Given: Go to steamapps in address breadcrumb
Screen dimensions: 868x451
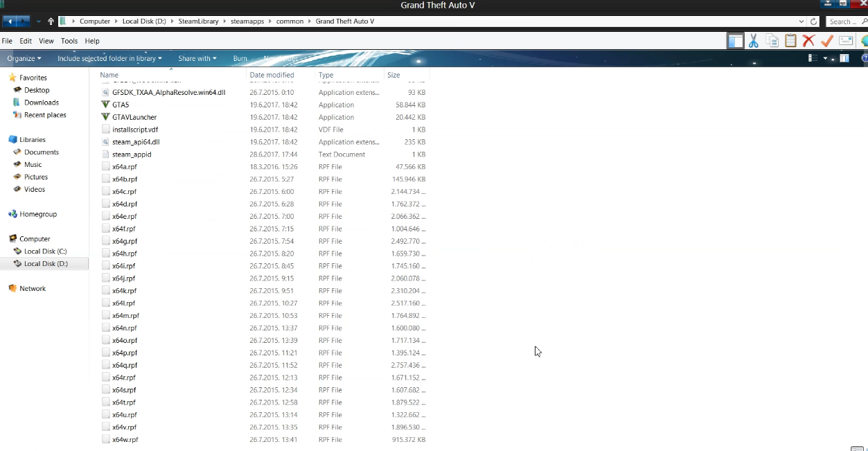Looking at the screenshot, I should [249, 21].
